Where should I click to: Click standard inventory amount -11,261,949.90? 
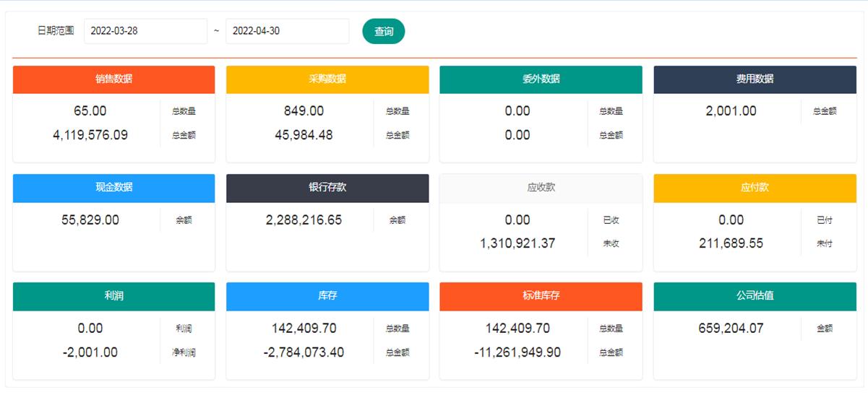point(517,352)
